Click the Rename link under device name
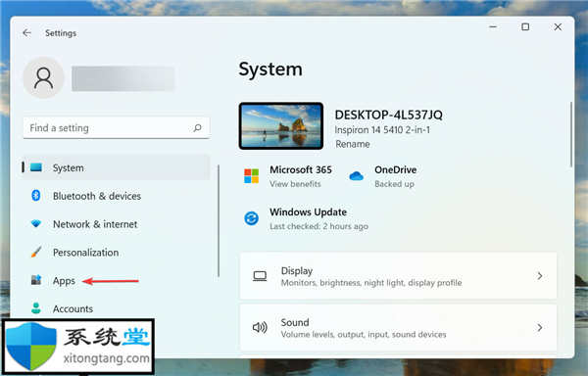The image size is (588, 376). point(353,144)
